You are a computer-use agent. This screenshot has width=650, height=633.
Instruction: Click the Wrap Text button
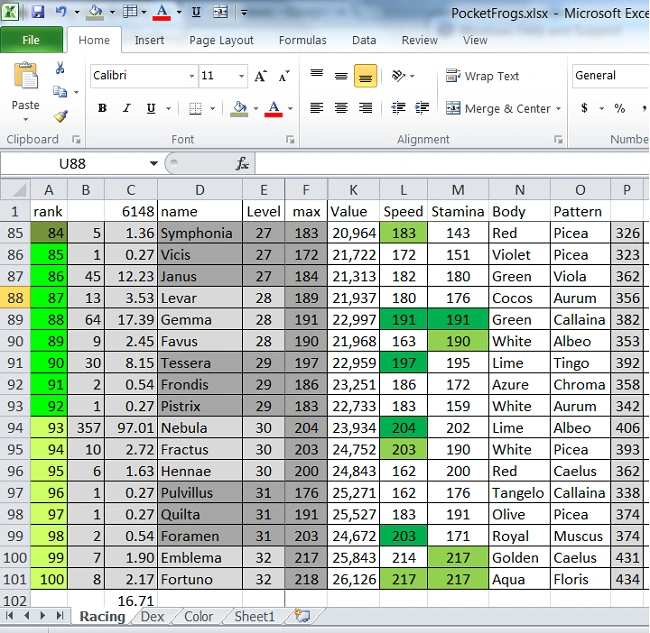click(482, 76)
